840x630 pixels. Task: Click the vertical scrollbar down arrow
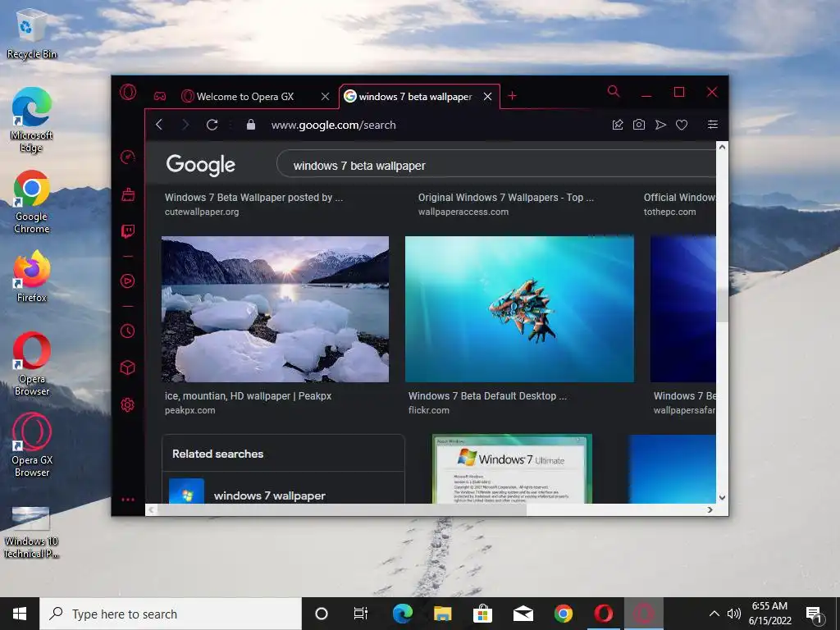[722, 498]
